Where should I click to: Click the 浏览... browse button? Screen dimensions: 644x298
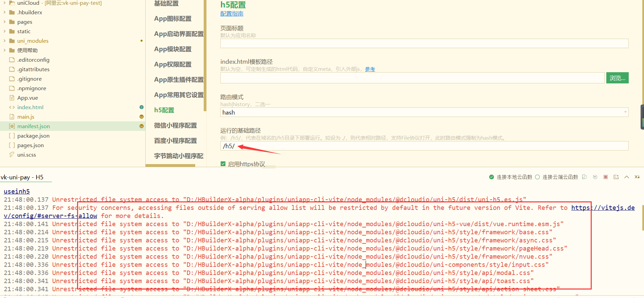(x=617, y=78)
